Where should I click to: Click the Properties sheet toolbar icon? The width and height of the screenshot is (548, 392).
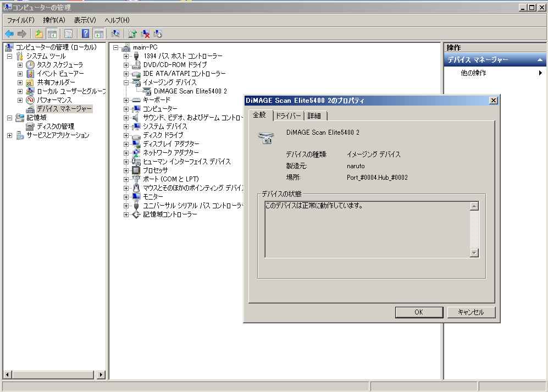click(69, 34)
